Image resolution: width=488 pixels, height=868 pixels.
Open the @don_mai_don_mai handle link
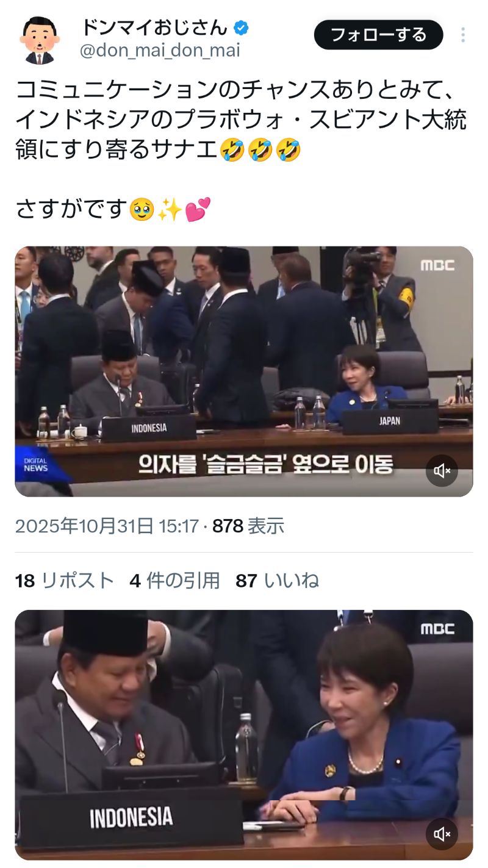(160, 51)
